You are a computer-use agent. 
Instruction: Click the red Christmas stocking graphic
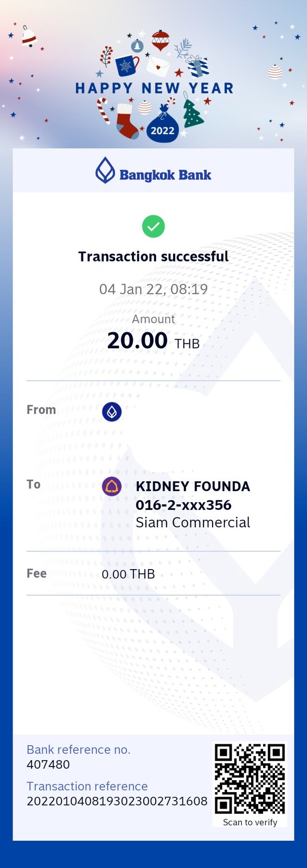127,122
